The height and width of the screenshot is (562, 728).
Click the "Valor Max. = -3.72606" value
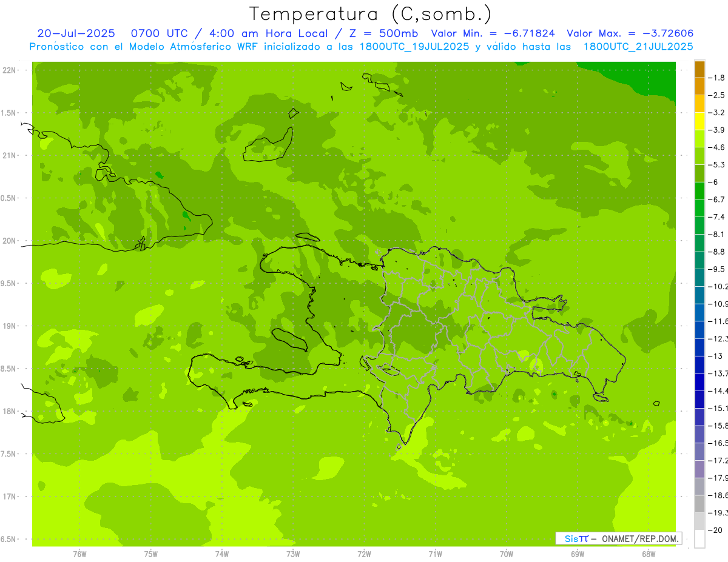tap(630, 33)
